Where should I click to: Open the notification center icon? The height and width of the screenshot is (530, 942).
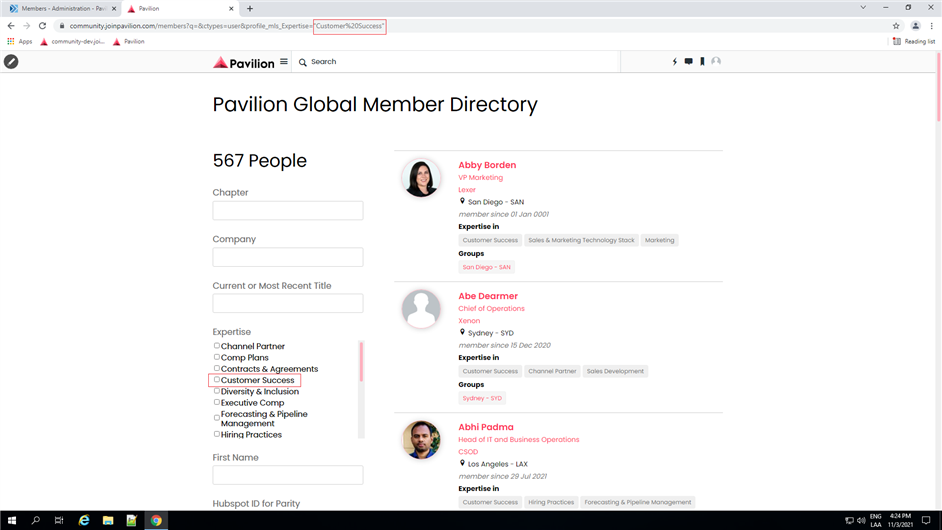[926, 520]
